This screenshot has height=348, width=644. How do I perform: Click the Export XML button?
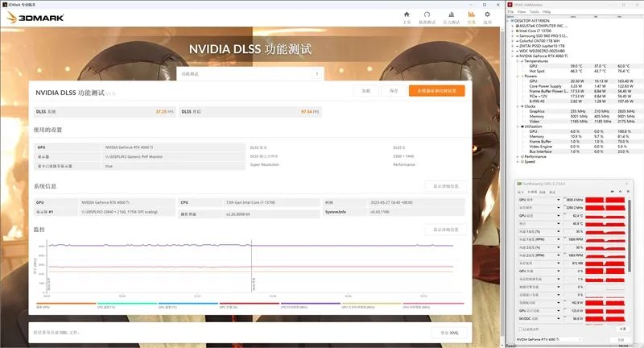point(449,333)
